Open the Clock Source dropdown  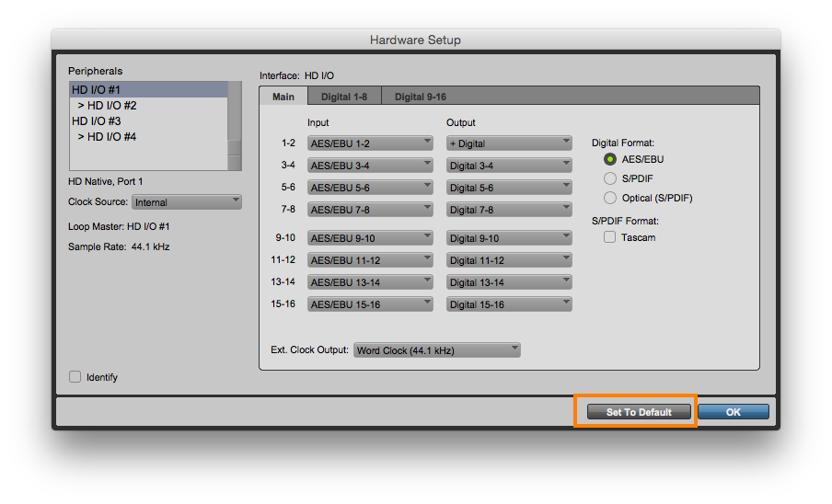[x=186, y=202]
